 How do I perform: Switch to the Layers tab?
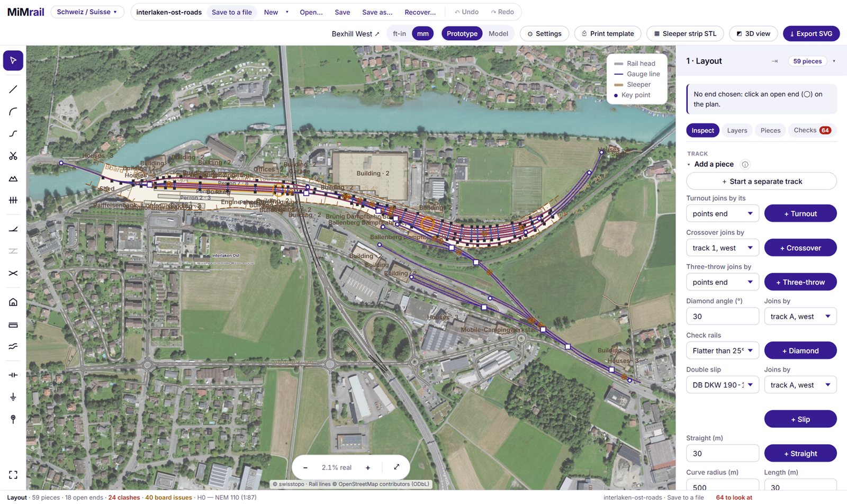(737, 131)
